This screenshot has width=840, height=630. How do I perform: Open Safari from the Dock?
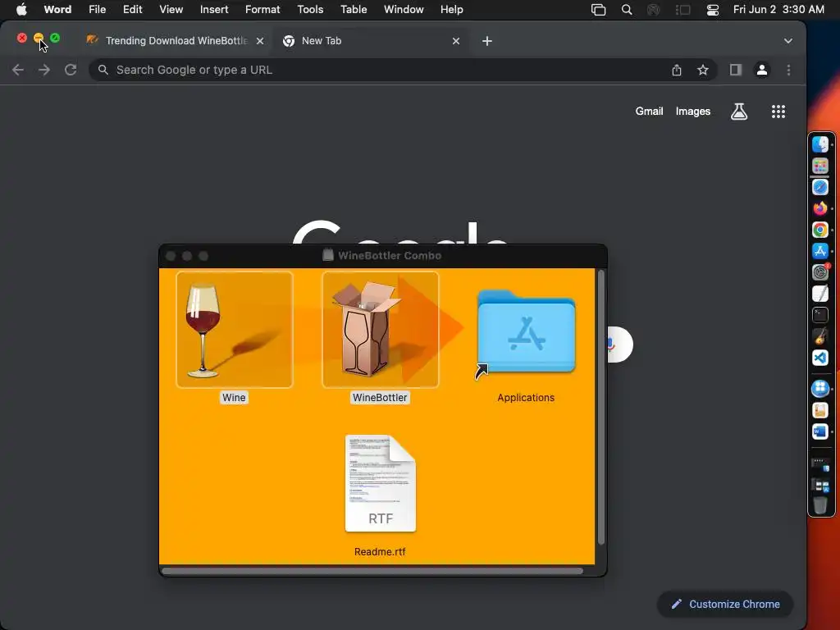pos(820,187)
